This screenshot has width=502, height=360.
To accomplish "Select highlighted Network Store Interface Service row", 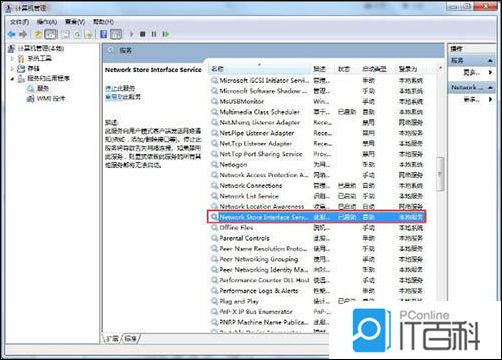I will (x=317, y=217).
